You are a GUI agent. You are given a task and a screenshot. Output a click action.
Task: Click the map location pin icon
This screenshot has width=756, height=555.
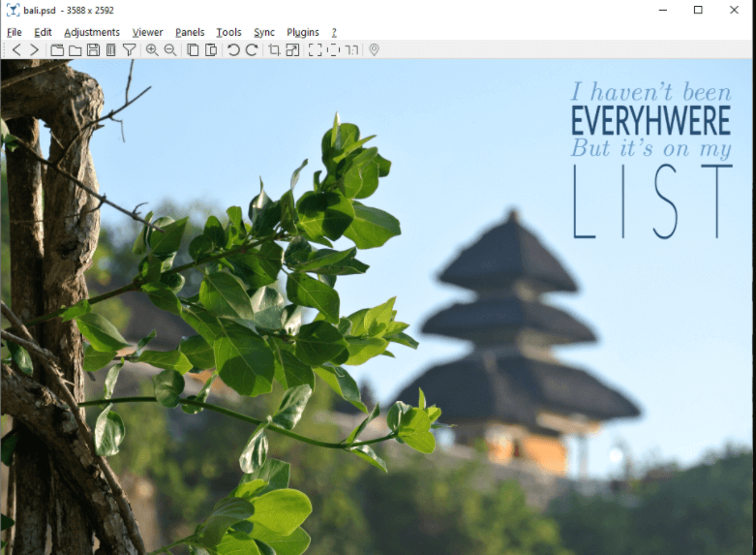point(375,49)
